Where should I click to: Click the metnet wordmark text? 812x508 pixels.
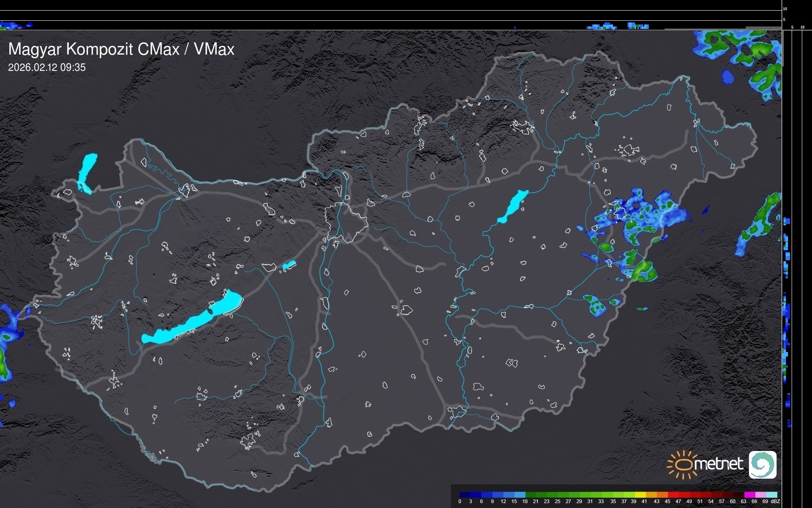(x=718, y=464)
